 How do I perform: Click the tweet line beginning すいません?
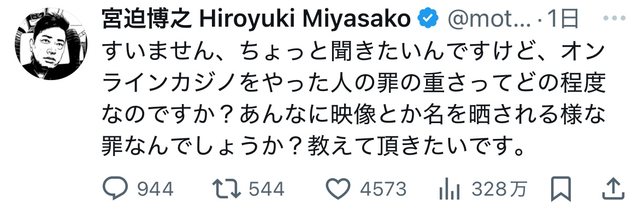click(353, 52)
